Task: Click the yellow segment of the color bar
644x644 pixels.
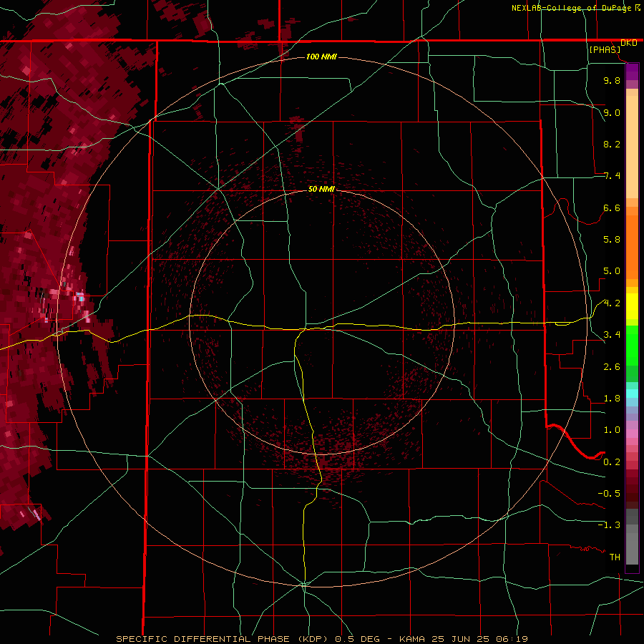Action: coord(632,306)
